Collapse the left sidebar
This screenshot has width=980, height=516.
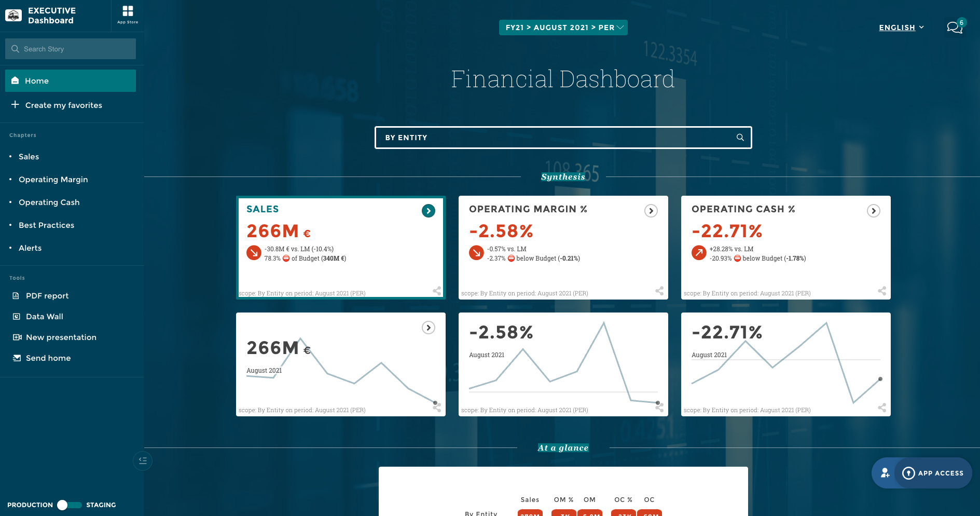[x=142, y=461]
